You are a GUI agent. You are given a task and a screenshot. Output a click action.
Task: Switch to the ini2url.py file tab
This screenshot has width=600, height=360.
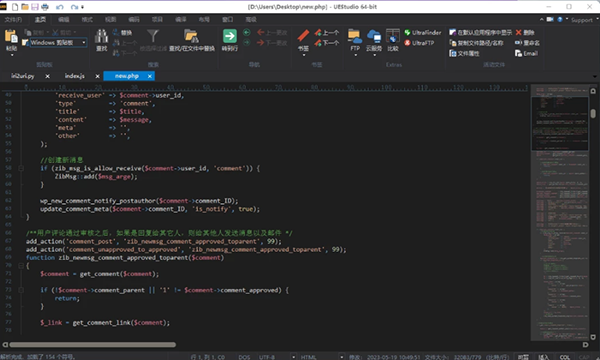(x=23, y=76)
